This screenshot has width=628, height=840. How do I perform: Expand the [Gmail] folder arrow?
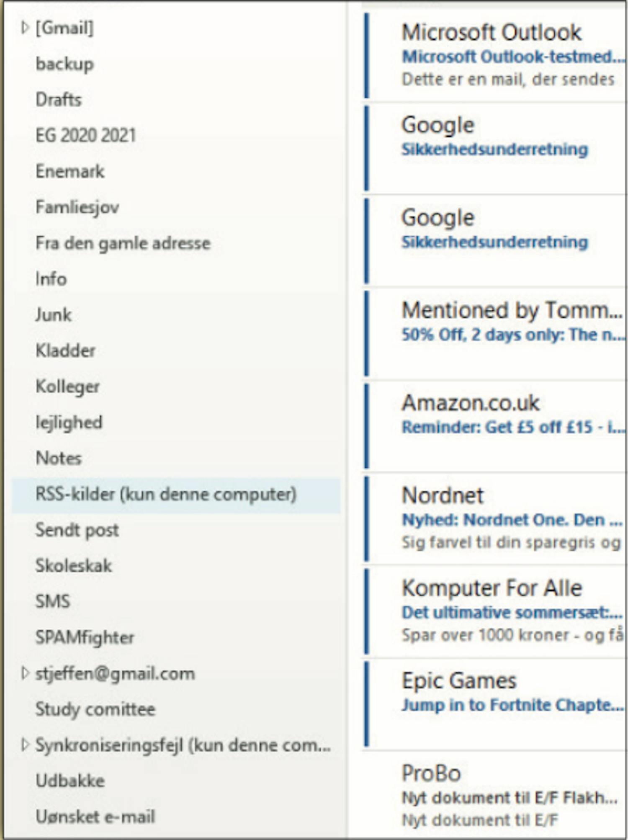point(25,28)
